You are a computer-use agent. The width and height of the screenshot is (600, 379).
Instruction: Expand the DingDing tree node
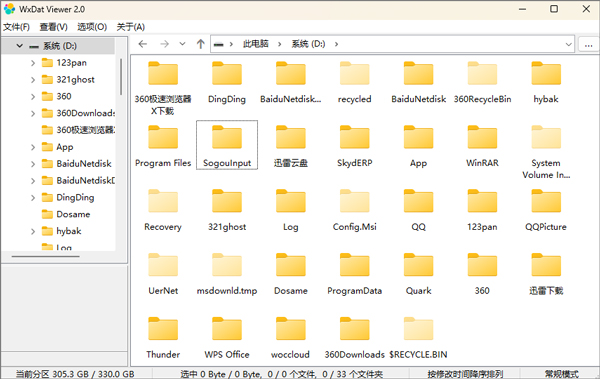(33, 198)
